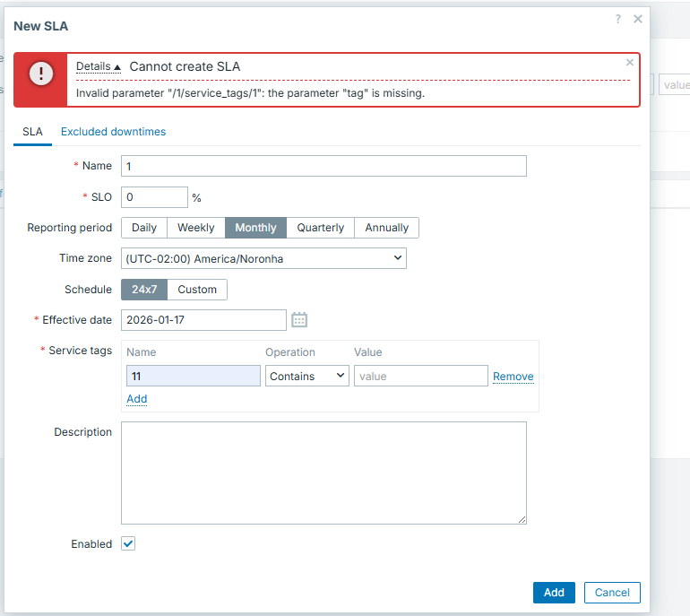The width and height of the screenshot is (690, 616).
Task: Remove the service tag row
Action: [x=513, y=377]
